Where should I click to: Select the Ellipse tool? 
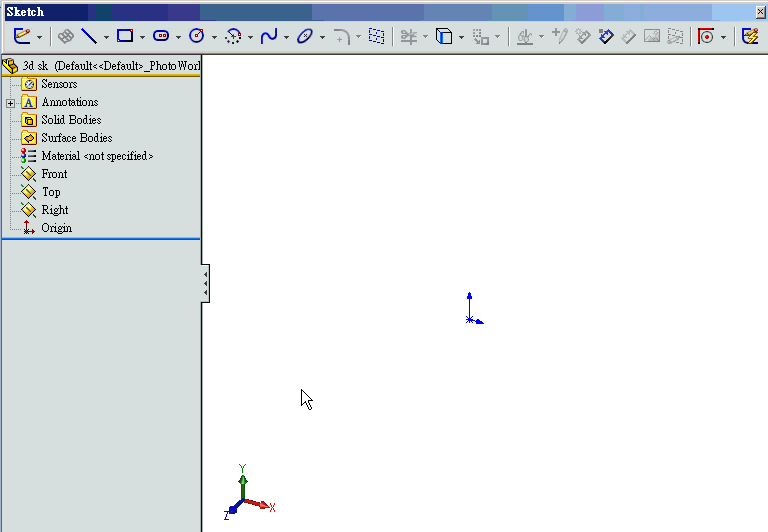coord(305,36)
